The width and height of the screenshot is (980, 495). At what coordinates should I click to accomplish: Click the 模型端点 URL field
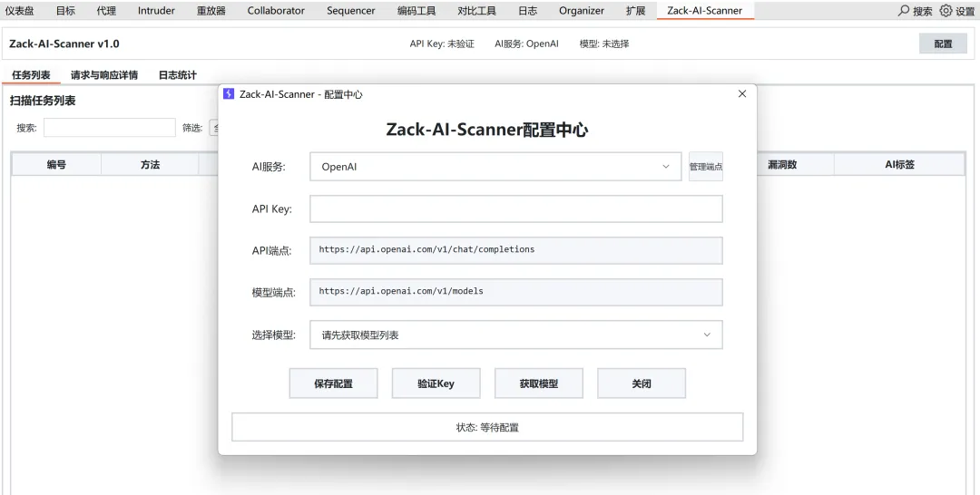[515, 292]
